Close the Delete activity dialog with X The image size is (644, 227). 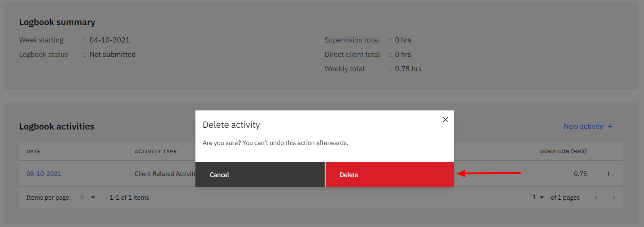pos(445,120)
